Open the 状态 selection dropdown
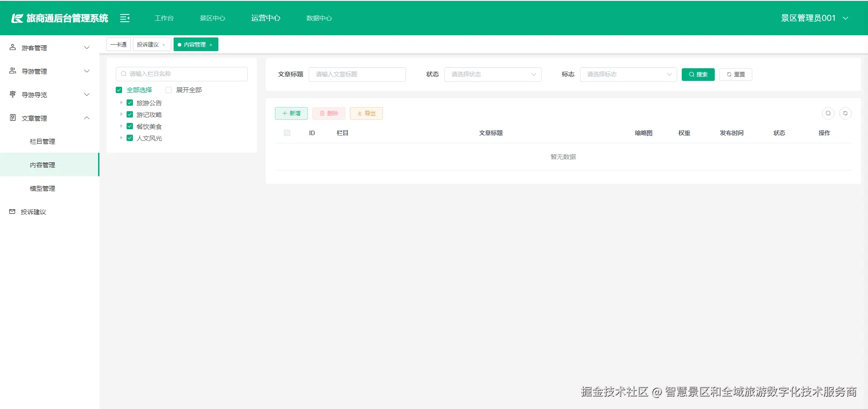868x409 pixels. click(493, 74)
